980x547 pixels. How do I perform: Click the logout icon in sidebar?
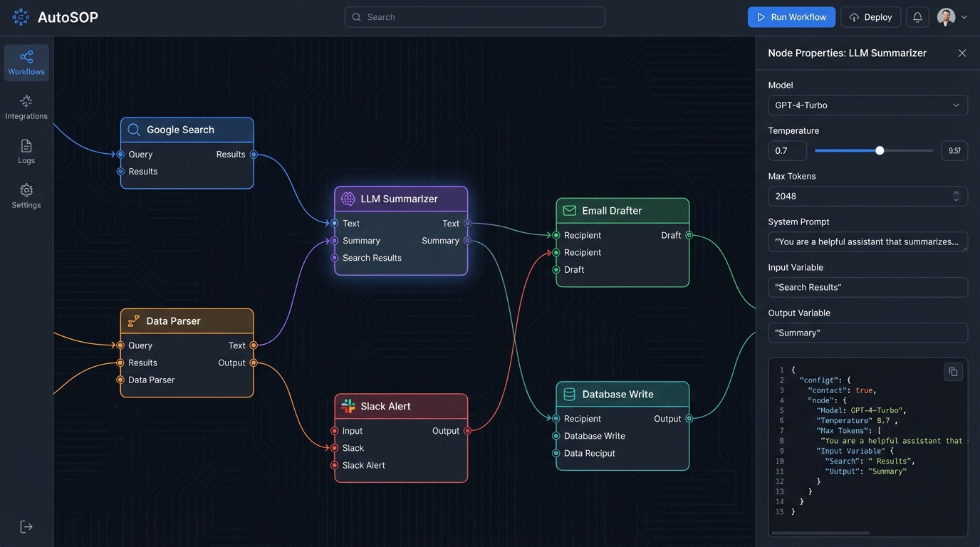(26, 526)
